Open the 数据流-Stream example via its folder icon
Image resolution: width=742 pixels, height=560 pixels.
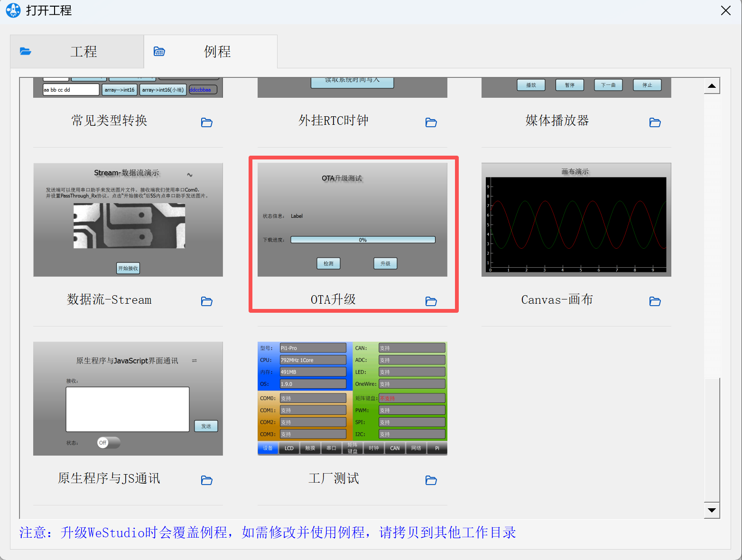[206, 301]
